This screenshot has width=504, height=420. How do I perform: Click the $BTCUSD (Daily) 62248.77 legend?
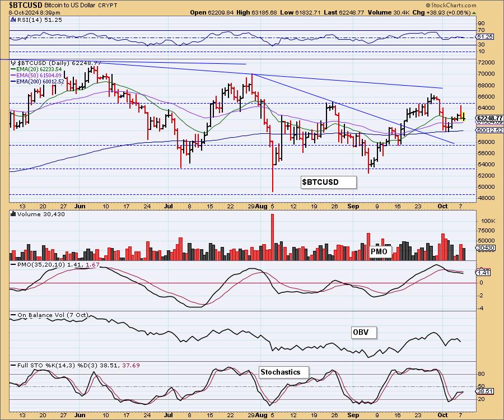pos(59,63)
